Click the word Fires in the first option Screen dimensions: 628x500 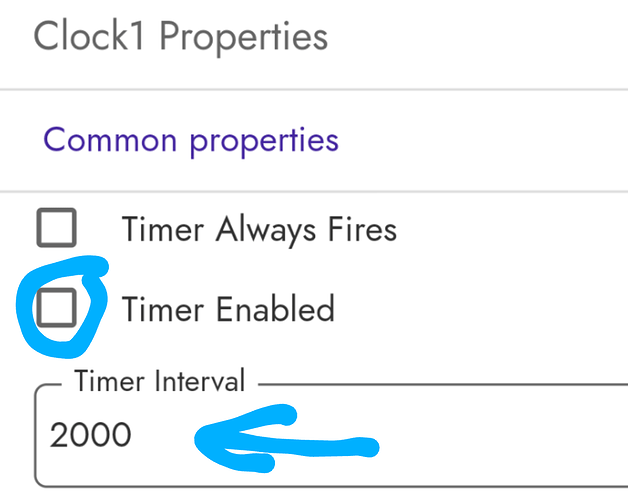point(361,230)
